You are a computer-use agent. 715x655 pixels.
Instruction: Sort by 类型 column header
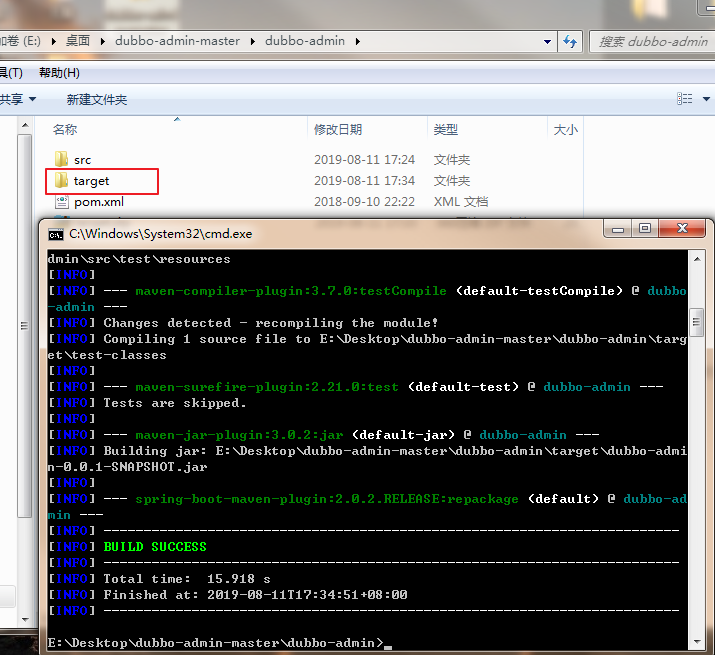[446, 130]
